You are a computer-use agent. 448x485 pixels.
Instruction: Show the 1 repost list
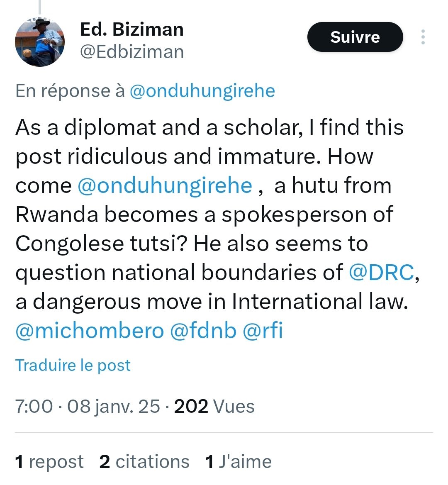coord(49,462)
